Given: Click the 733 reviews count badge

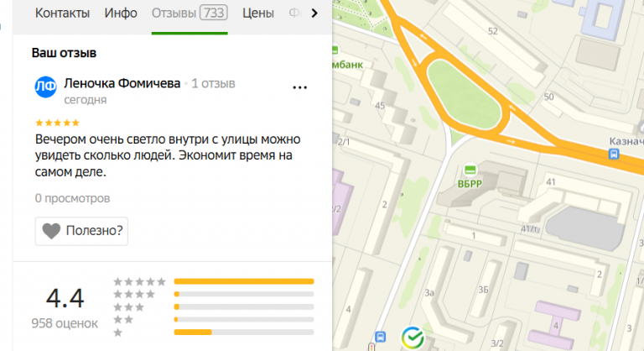Looking at the screenshot, I should (x=214, y=13).
